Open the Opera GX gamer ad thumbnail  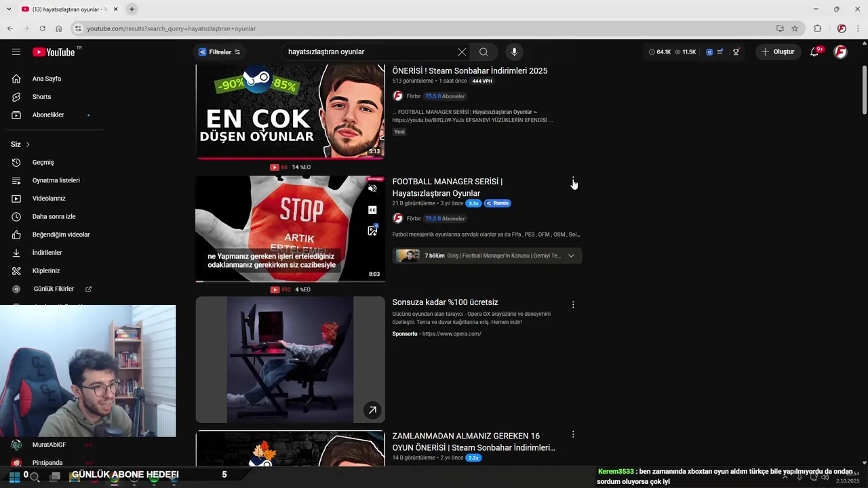(x=290, y=359)
